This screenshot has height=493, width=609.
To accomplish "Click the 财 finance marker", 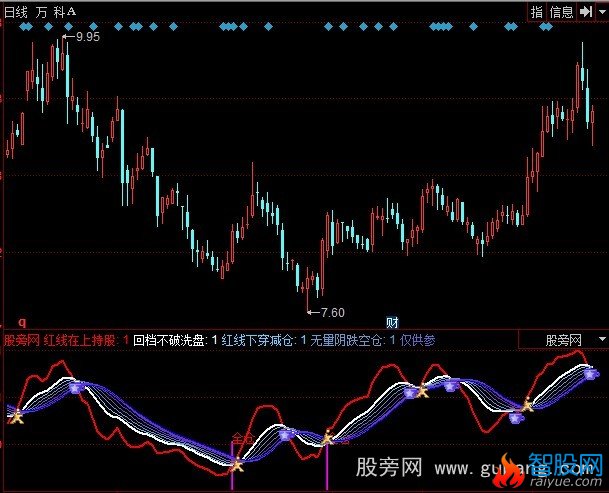I will [392, 322].
